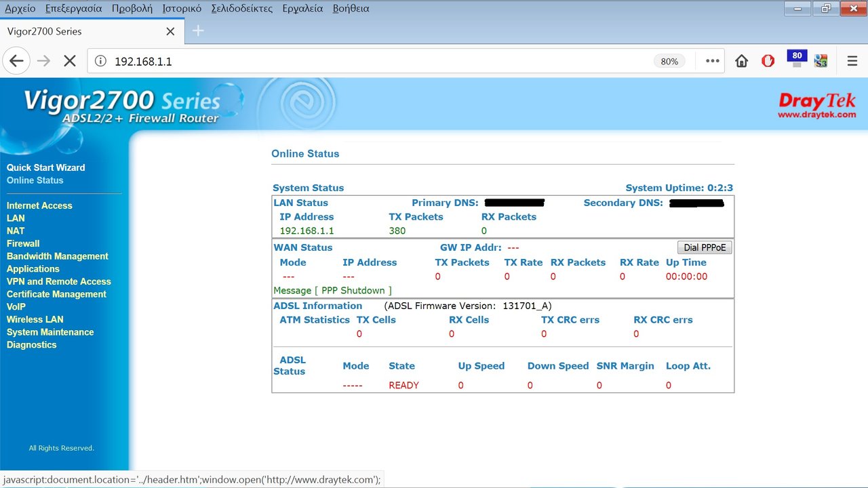
Task: Open a new tab with the plus button
Action: click(x=198, y=30)
